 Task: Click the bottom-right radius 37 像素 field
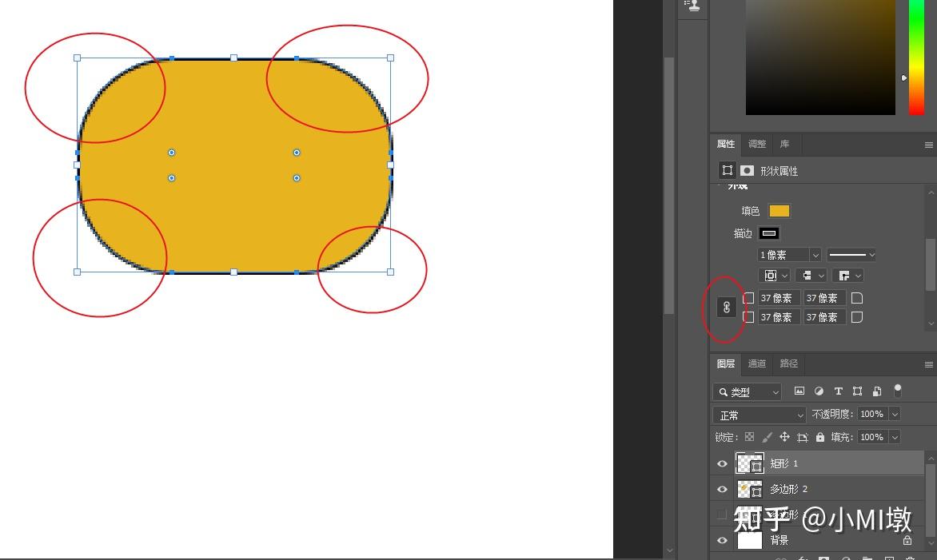coord(824,317)
